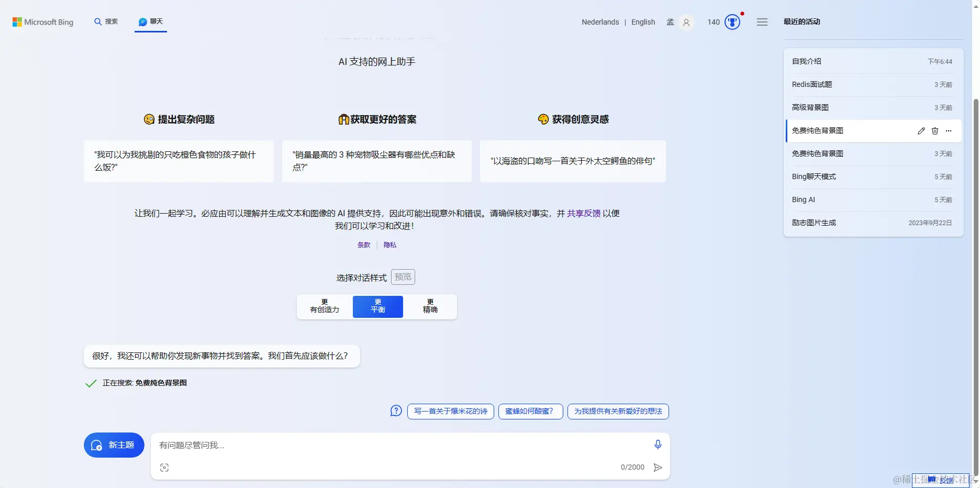
Task: Rename the selected 免费纯色背景图 chat with pencil icon
Action: 921,131
